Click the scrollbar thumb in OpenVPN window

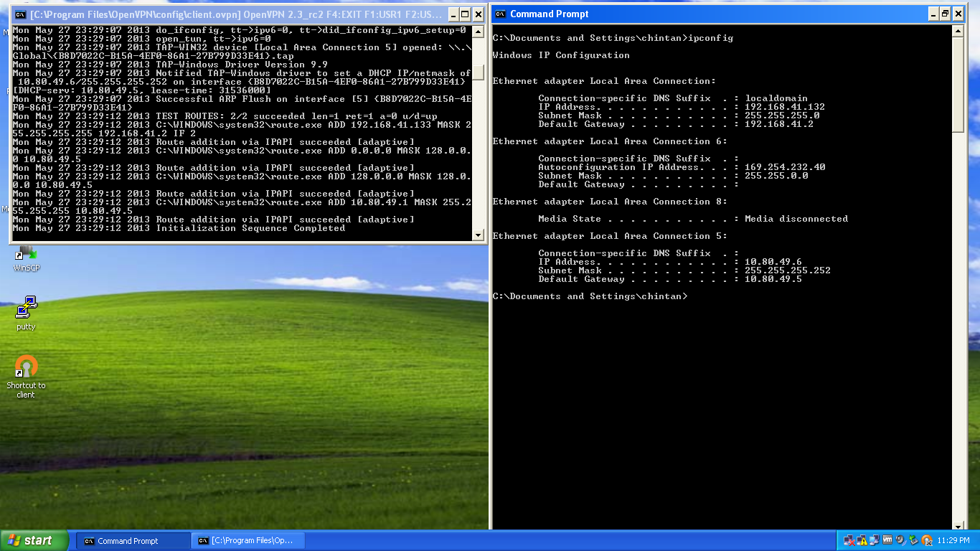coord(478,72)
